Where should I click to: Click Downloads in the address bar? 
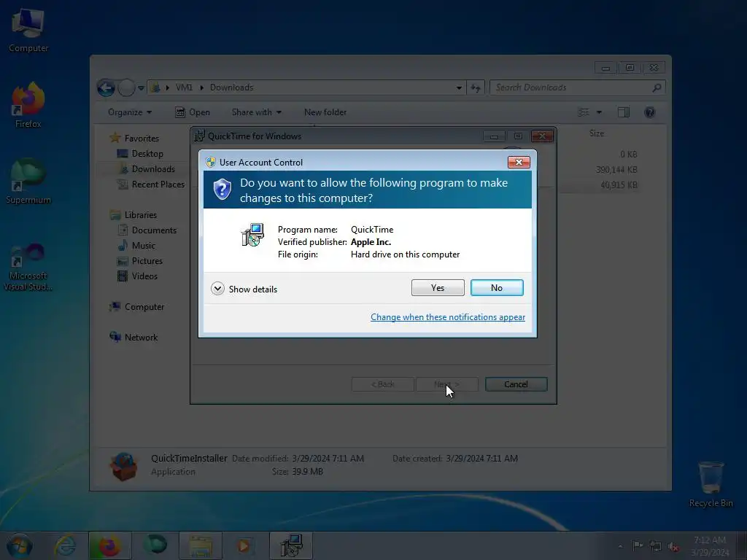click(x=231, y=87)
